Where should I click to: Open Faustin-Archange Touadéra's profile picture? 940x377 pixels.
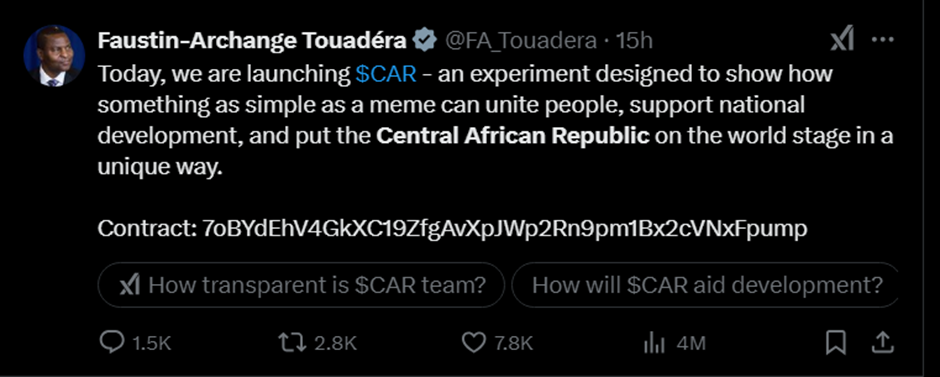[x=53, y=55]
